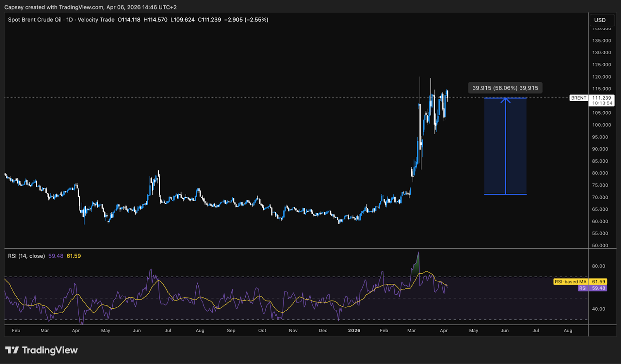Click the 2026 year label on time axis
Image resolution: width=621 pixels, height=364 pixels.
354,331
